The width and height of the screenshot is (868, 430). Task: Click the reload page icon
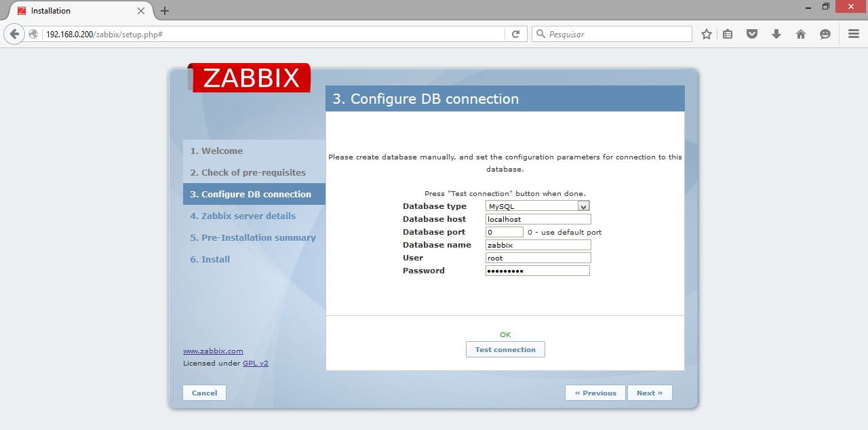click(515, 34)
